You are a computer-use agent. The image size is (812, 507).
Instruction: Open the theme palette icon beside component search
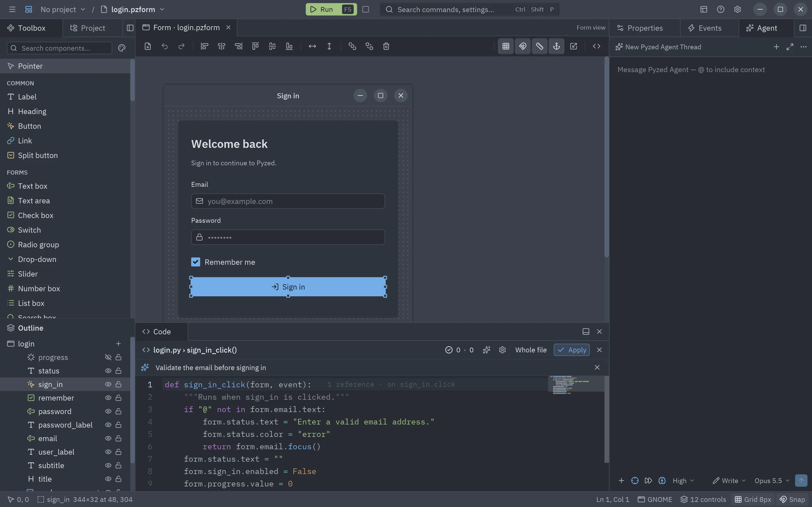[x=122, y=48]
